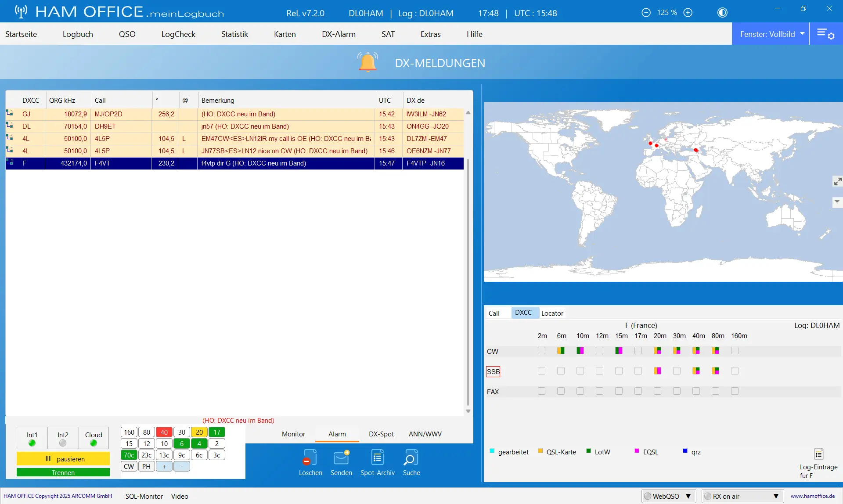The width and height of the screenshot is (843, 504).
Task: Click the Löschen delete icon
Action: point(310,458)
